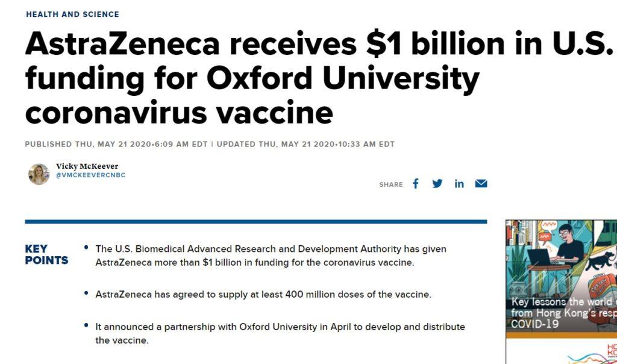Select the first key point about BARDA funding

coord(271,256)
